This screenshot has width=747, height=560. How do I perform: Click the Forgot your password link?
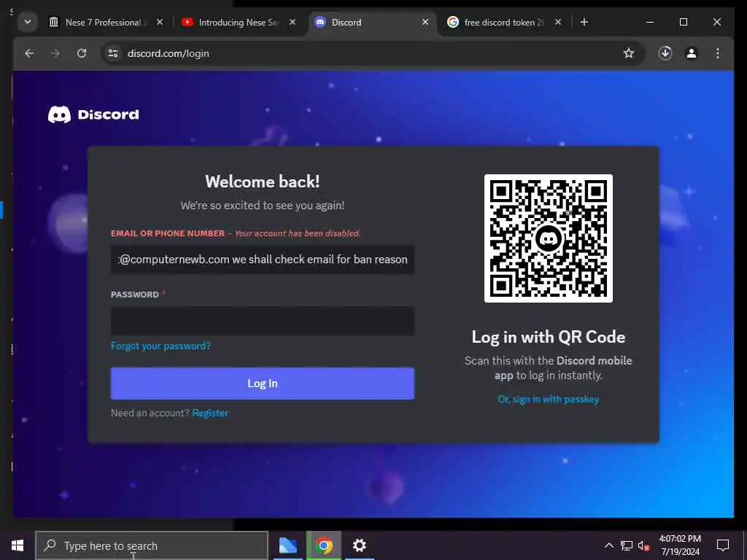point(160,346)
